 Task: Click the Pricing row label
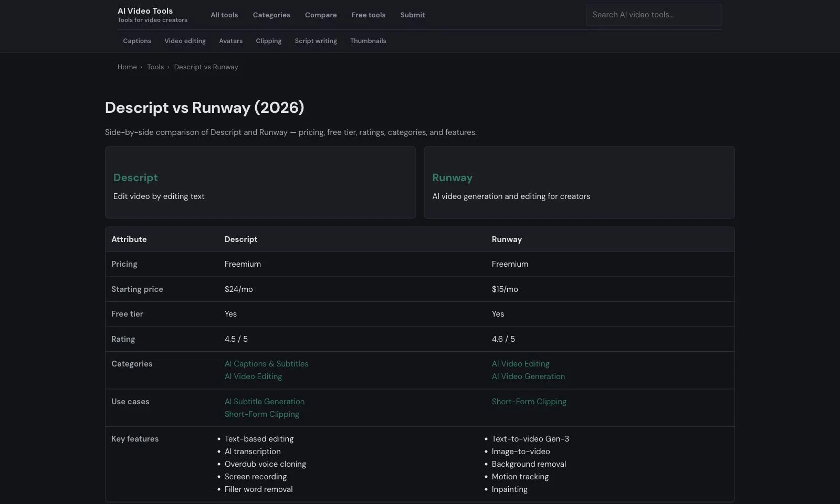[x=124, y=264]
